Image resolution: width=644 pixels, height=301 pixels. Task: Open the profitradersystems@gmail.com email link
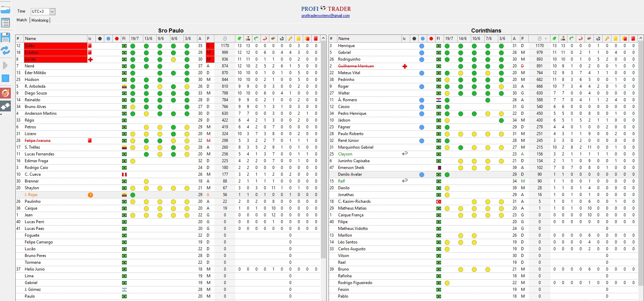point(326,16)
